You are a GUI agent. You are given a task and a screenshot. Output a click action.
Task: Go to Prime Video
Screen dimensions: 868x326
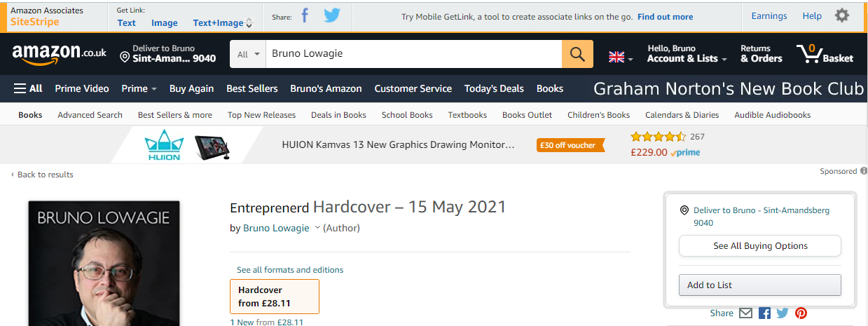coord(82,88)
